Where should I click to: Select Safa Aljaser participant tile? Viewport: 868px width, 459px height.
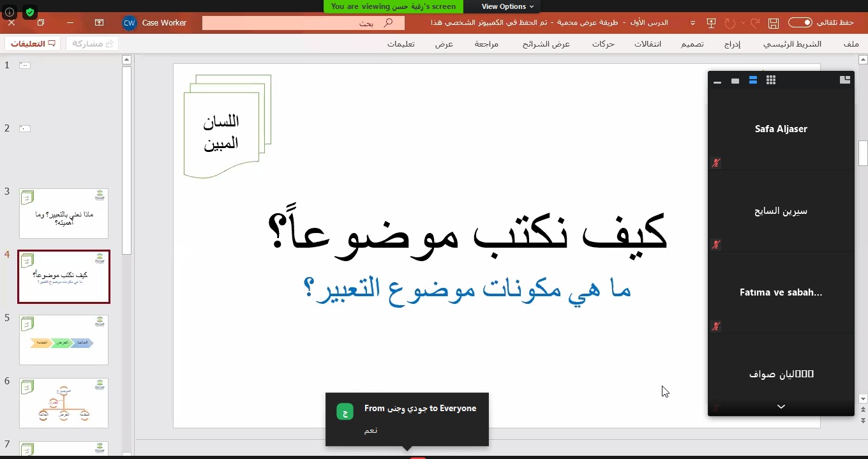pos(781,129)
